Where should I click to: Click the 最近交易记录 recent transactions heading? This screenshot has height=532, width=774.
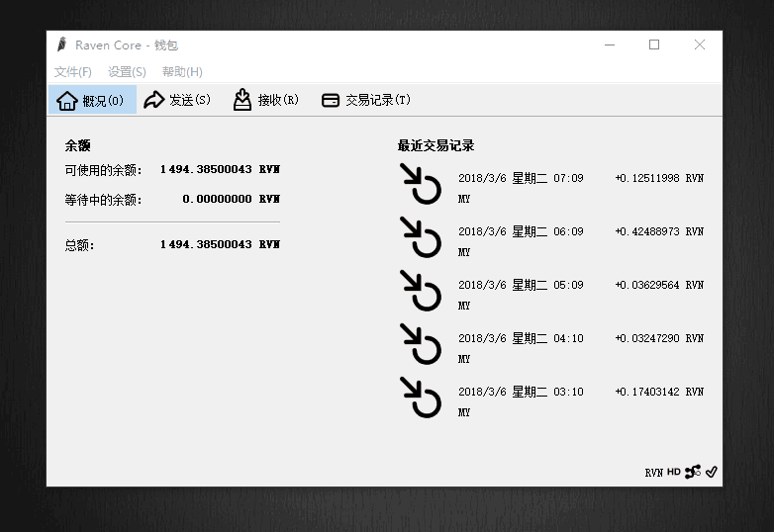435,145
